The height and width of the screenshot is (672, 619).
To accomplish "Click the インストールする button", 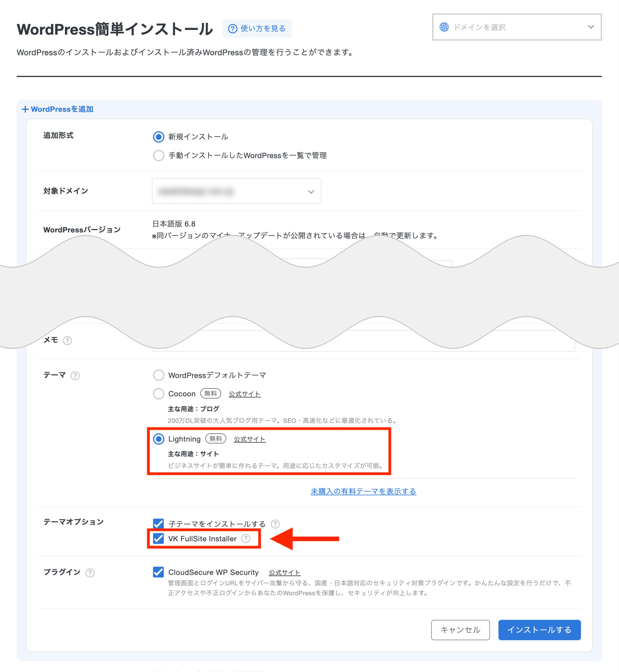I will tap(539, 630).
